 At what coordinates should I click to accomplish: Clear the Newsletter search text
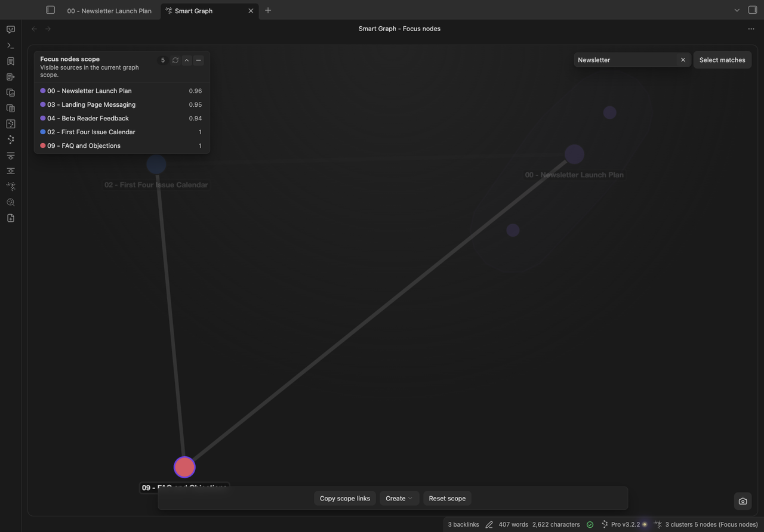pos(683,60)
